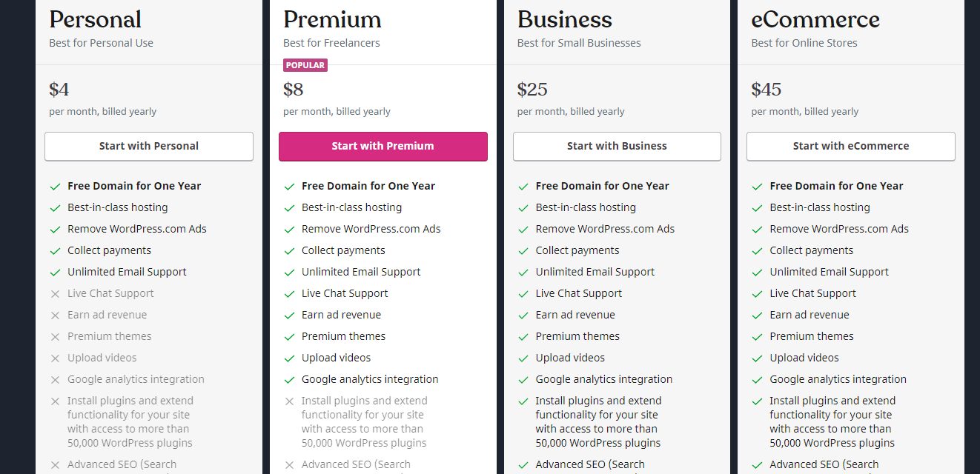Click the pink Start with Premium button
Screen dimensions: 980x474
pyautogui.click(x=383, y=146)
